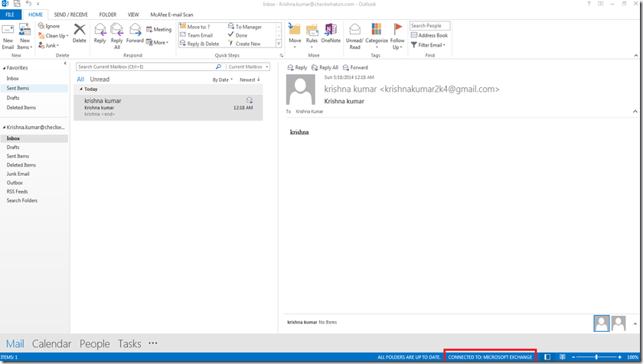Screen dimensions: 643x364
Task: Send the message to OneNote
Action: pos(331,34)
